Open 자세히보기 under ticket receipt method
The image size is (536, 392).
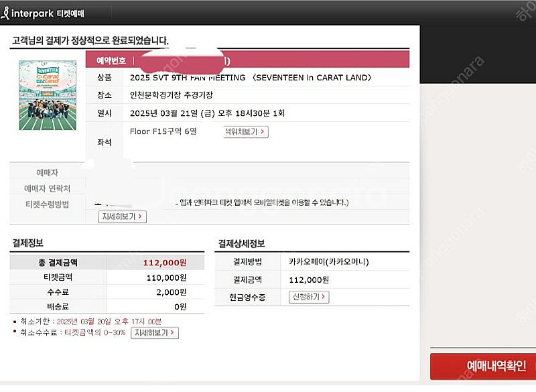[x=123, y=216]
